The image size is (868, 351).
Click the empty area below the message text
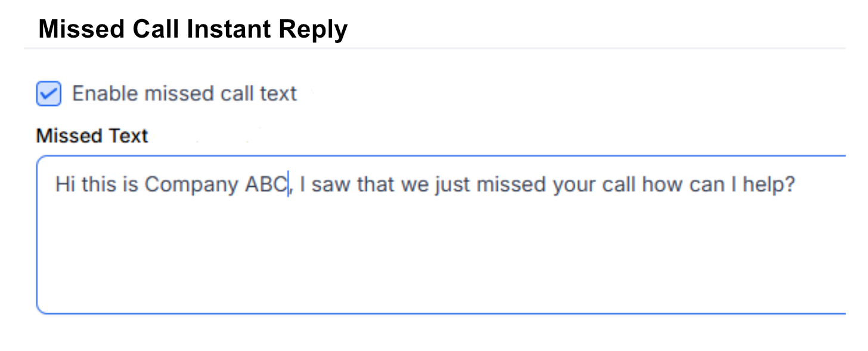click(441, 257)
